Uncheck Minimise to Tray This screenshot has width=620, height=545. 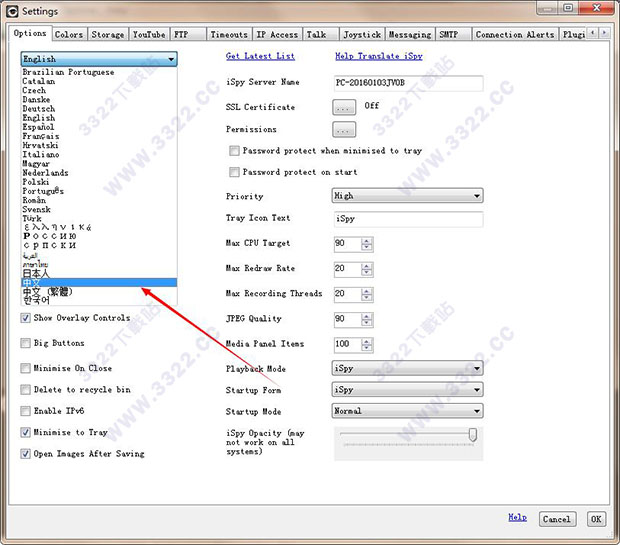tap(26, 432)
